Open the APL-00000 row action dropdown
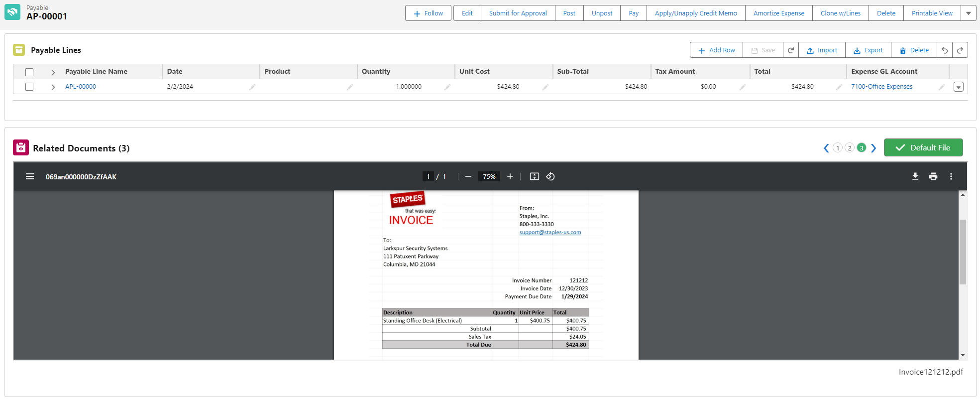This screenshot has height=399, width=980. [x=958, y=87]
